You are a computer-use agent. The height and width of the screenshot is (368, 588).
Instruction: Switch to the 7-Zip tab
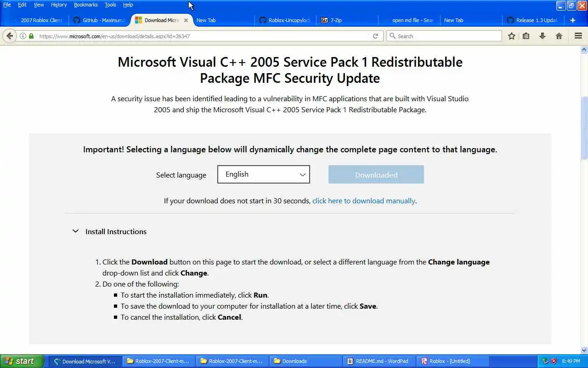[347, 20]
